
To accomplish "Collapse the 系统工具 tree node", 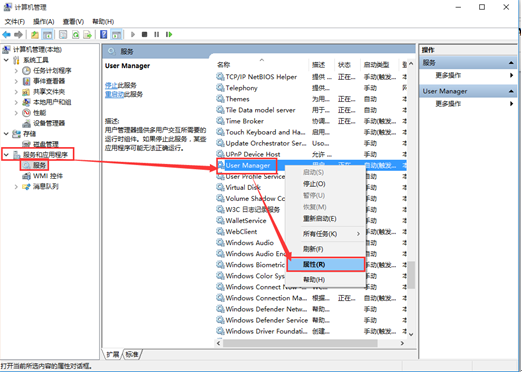I will tap(6, 60).
